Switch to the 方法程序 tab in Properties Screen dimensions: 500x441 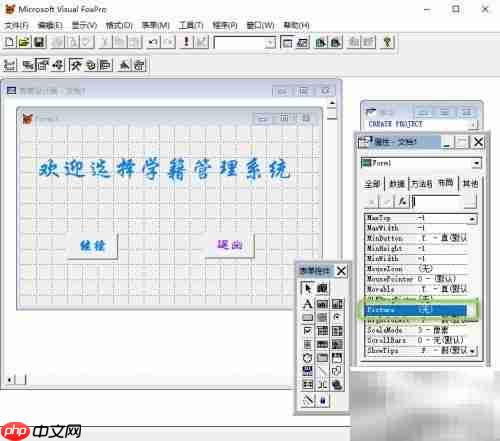click(x=422, y=183)
